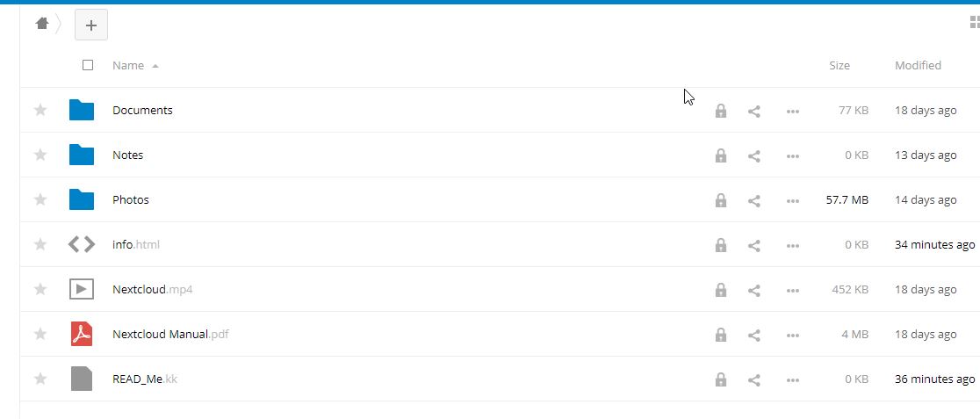The image size is (980, 419).
Task: Toggle the select all files checkbox
Action: pyautogui.click(x=88, y=65)
